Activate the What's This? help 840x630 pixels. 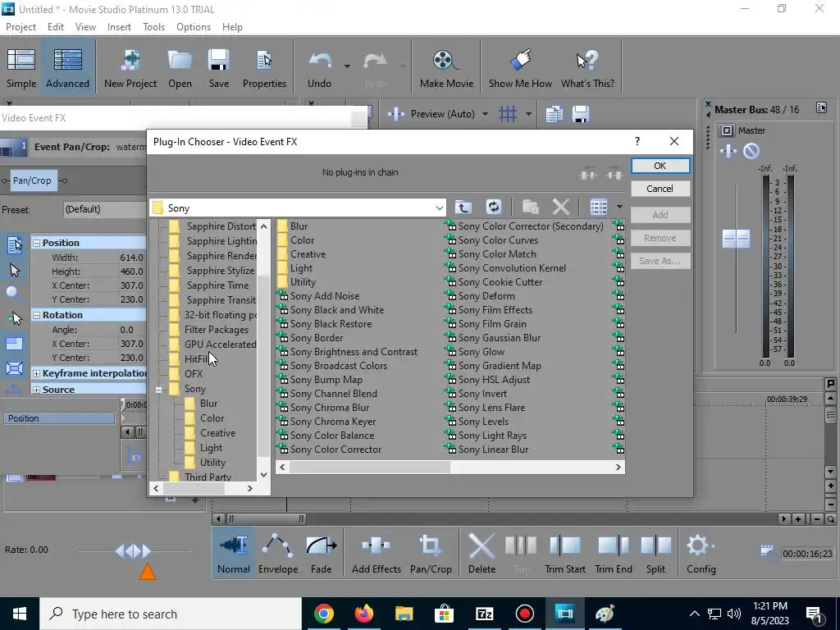pyautogui.click(x=587, y=68)
